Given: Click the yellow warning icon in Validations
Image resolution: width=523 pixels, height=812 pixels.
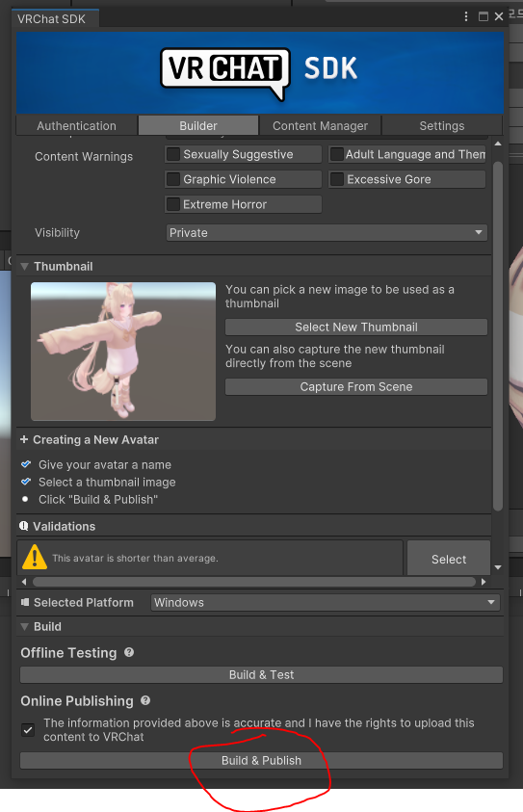Looking at the screenshot, I should pos(35,557).
